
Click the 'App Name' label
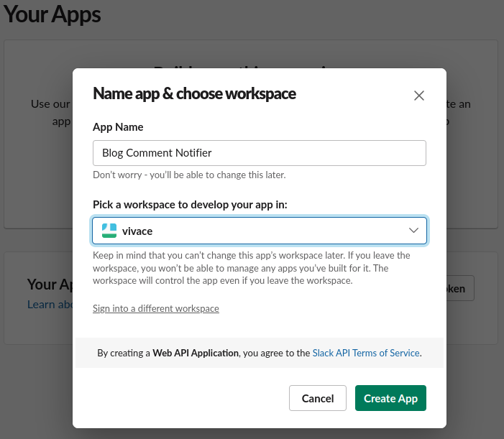point(118,127)
